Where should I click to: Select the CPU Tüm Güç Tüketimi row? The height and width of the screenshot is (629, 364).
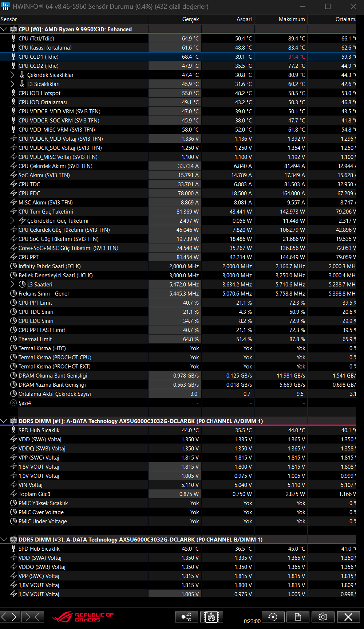coord(178,211)
